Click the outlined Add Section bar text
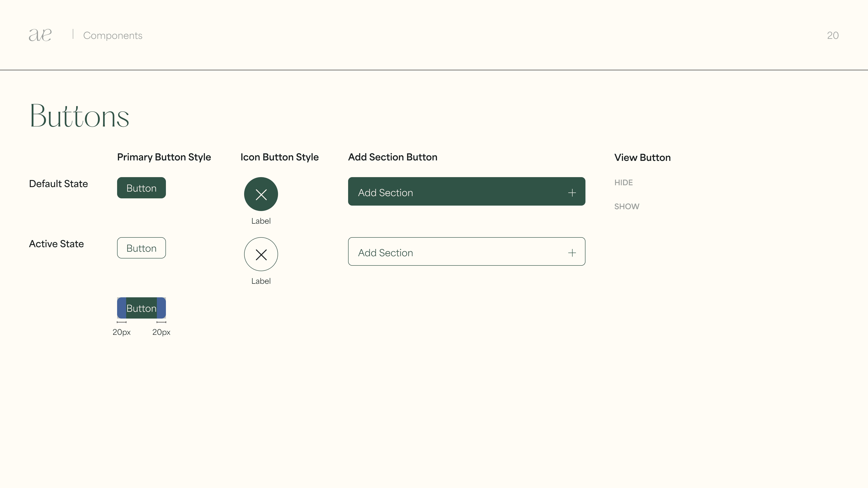 point(385,253)
